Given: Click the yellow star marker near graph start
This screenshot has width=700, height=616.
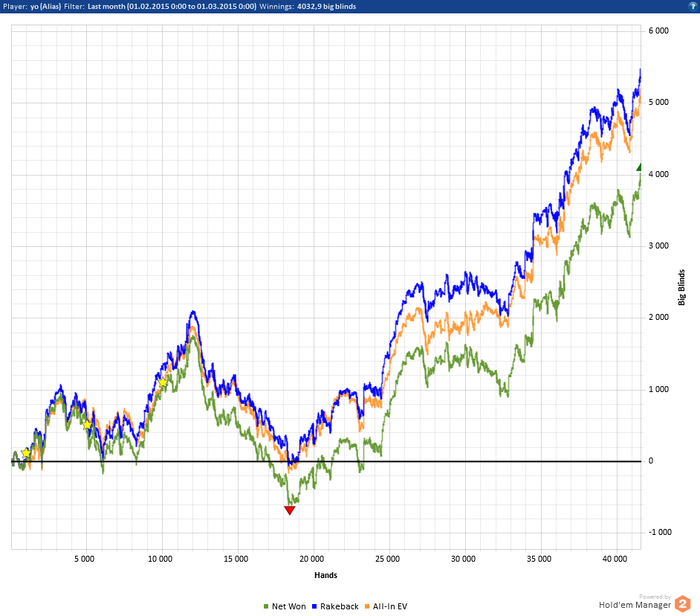Looking at the screenshot, I should pyautogui.click(x=26, y=454).
